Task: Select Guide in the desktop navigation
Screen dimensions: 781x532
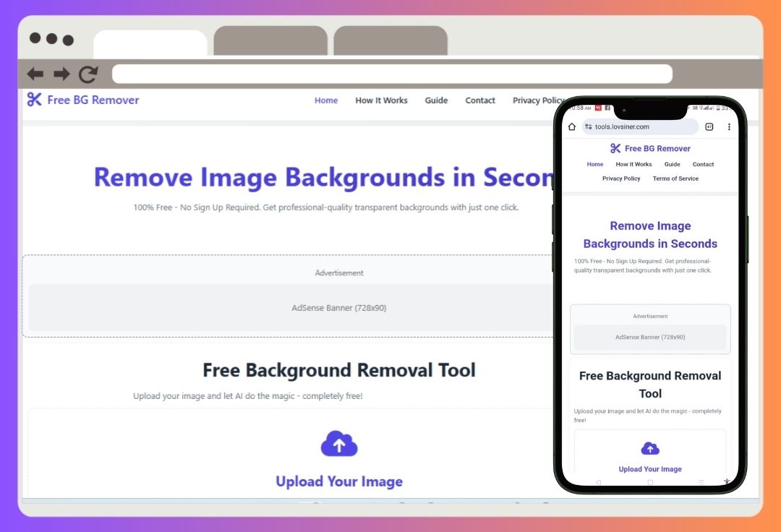Action: 436,100
